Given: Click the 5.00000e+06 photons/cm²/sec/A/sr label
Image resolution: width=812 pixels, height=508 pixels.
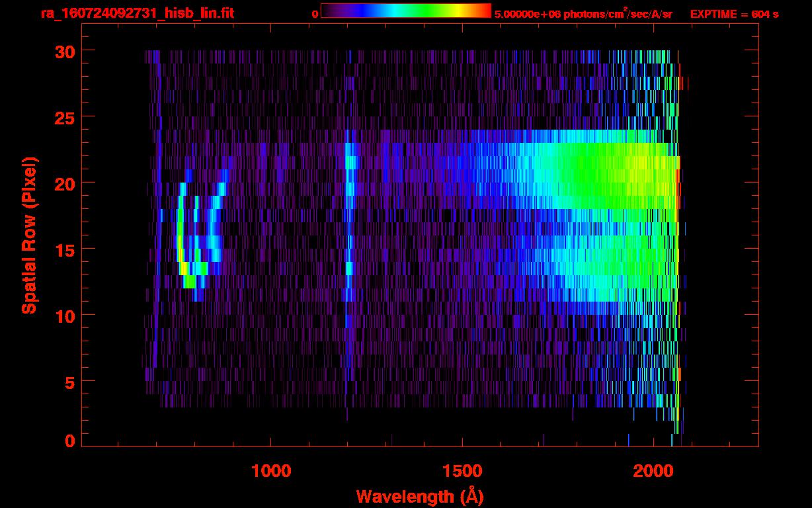Looking at the screenshot, I should [x=583, y=13].
